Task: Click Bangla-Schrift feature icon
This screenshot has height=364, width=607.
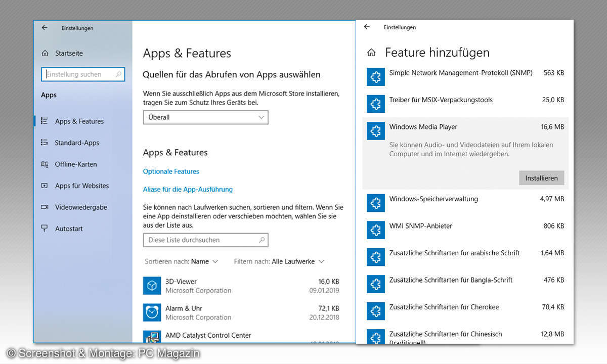Action: [376, 284]
